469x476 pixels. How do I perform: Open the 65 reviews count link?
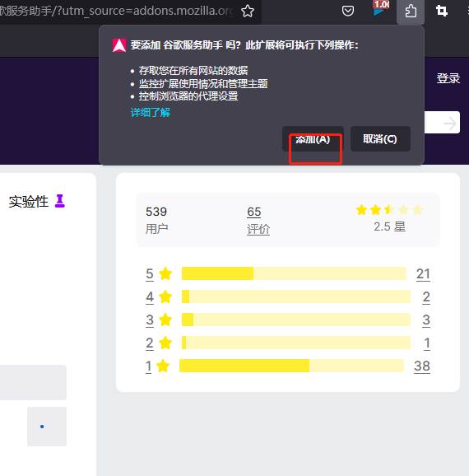click(x=254, y=212)
